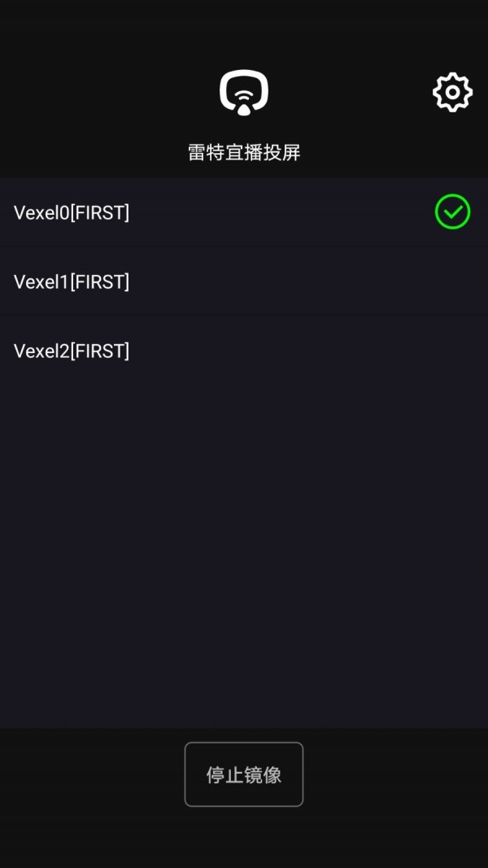Select the Vexel2[FIRST] device
This screenshot has height=868, width=488.
point(72,351)
